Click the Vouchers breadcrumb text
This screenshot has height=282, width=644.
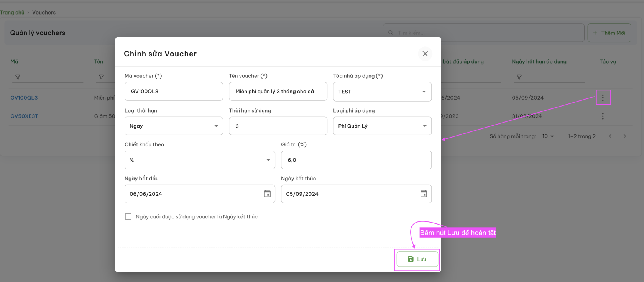[44, 13]
